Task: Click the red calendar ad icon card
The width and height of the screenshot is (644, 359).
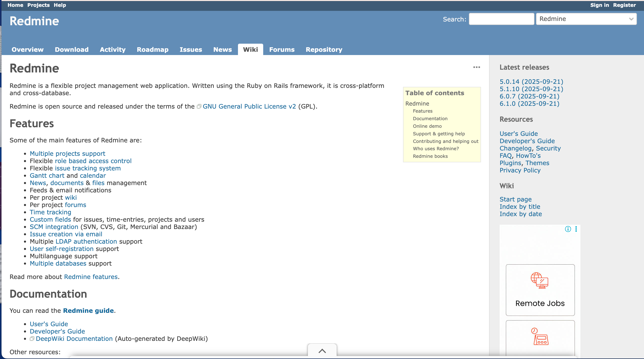Action: tap(540, 337)
